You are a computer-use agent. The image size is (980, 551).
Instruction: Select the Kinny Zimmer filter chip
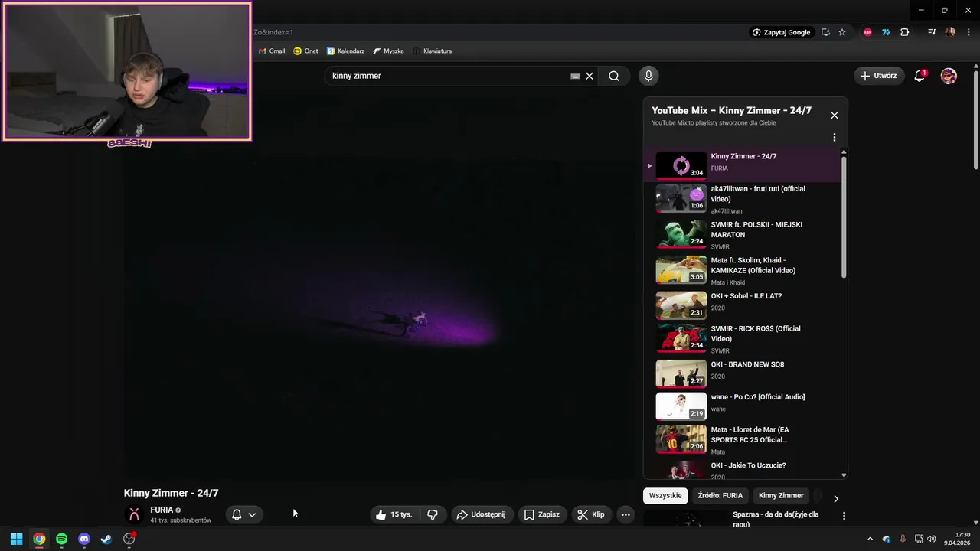coord(781,496)
